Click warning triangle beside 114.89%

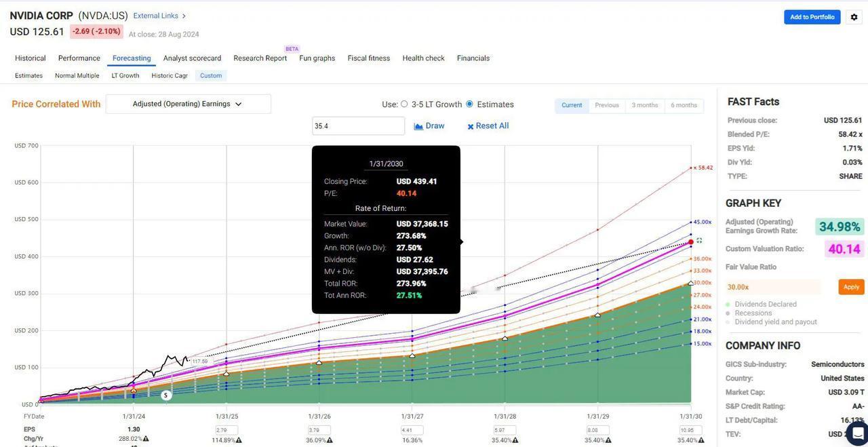(x=239, y=440)
